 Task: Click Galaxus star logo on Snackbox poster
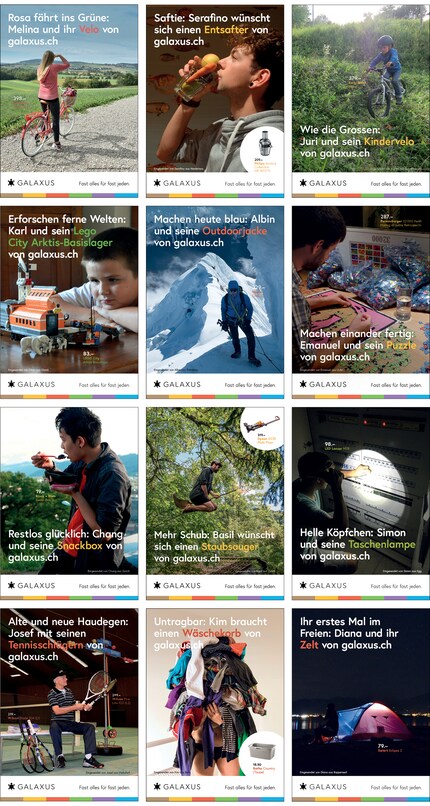coord(11,585)
